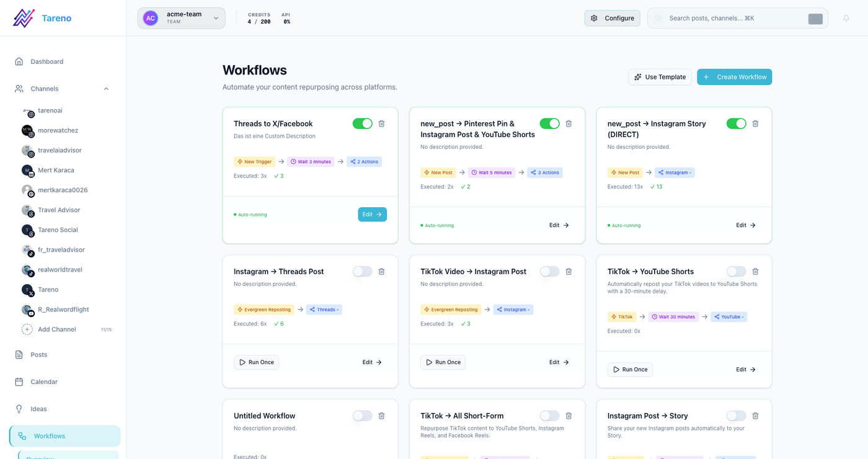
Task: Enable the Instagram → Threads Post workflow
Action: pos(363,271)
